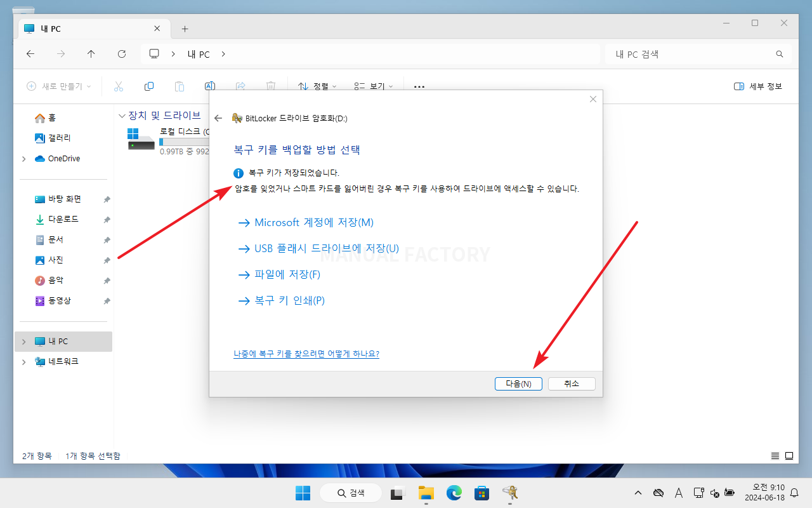
Task: Close the 내 PC tab
Action: (157, 29)
